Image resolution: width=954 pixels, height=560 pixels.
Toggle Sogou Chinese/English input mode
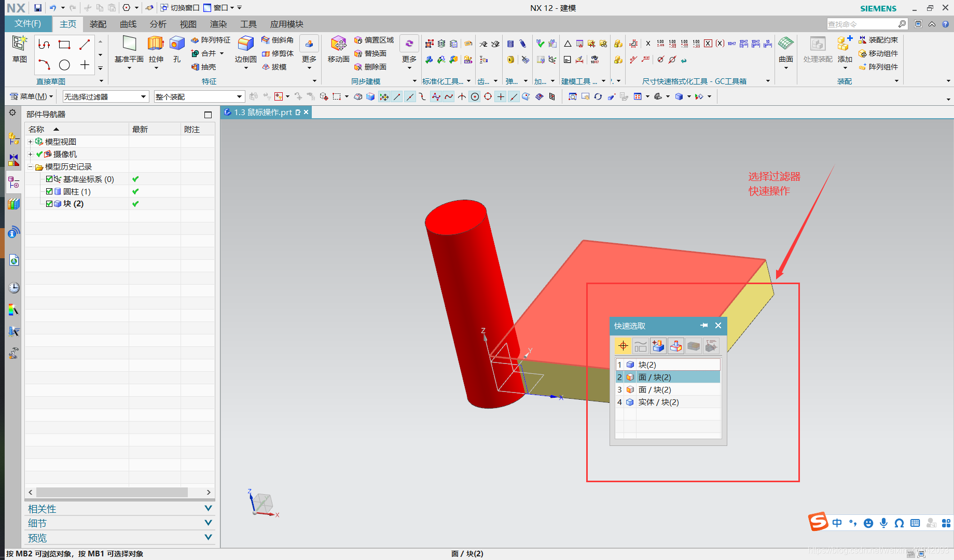click(x=837, y=523)
